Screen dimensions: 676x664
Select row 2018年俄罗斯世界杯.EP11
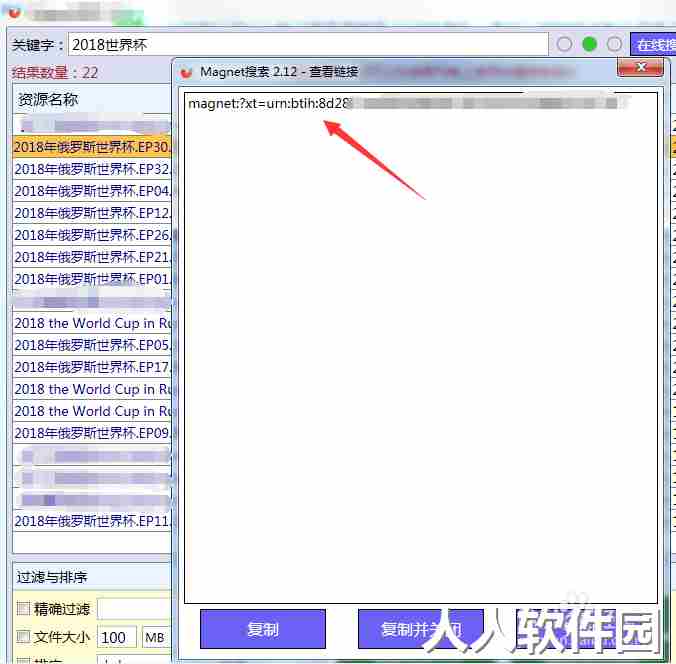click(92, 521)
